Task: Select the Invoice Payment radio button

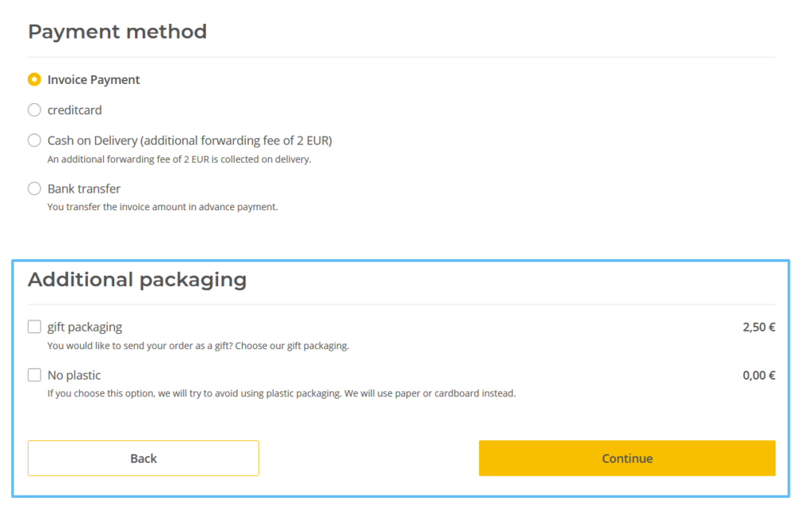Action: coord(34,79)
